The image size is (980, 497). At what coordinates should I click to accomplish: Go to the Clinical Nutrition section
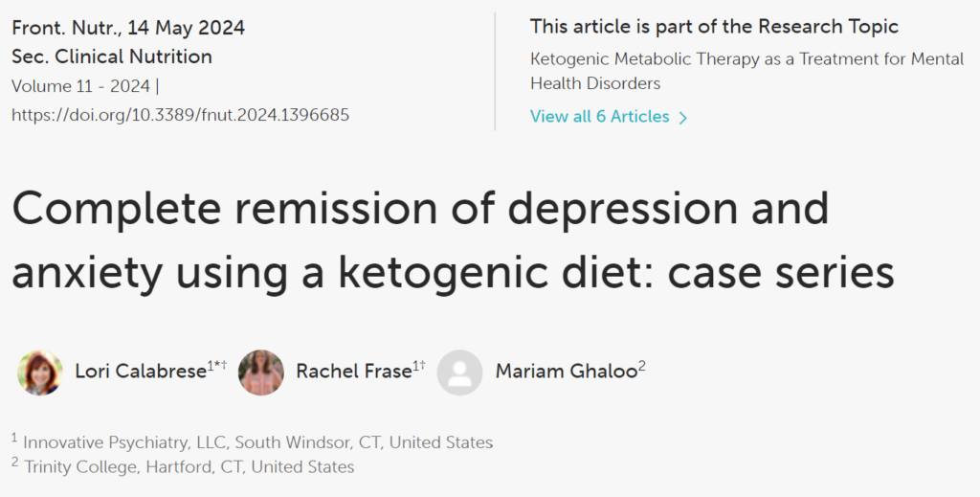(112, 56)
